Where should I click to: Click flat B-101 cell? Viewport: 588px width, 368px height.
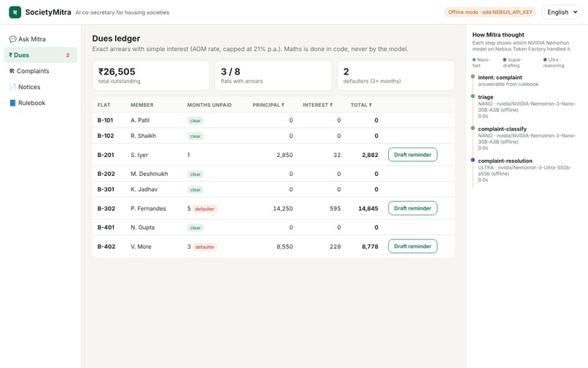click(105, 120)
